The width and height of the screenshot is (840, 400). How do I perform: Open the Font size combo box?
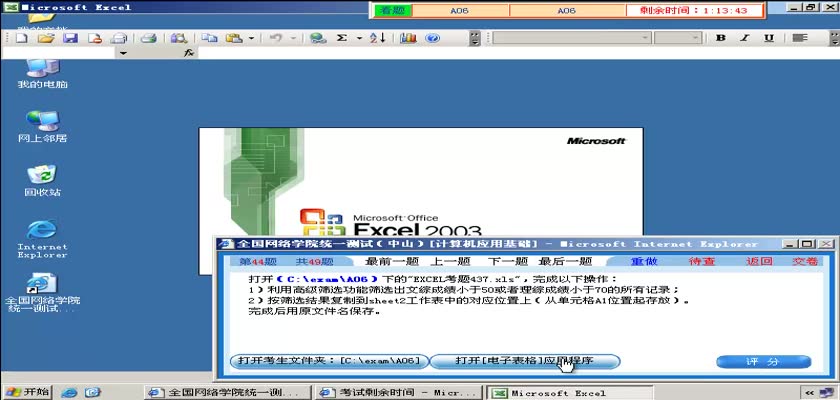tap(678, 37)
